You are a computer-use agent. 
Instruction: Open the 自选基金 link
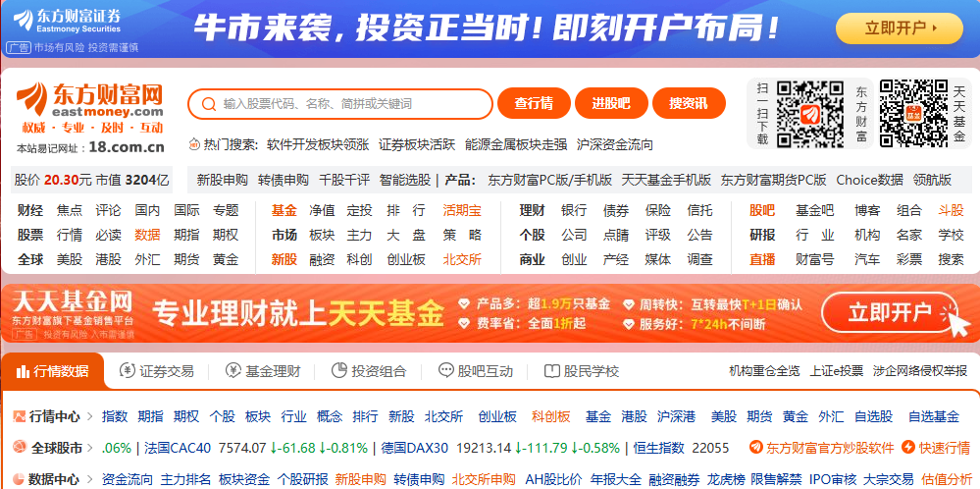(934, 416)
